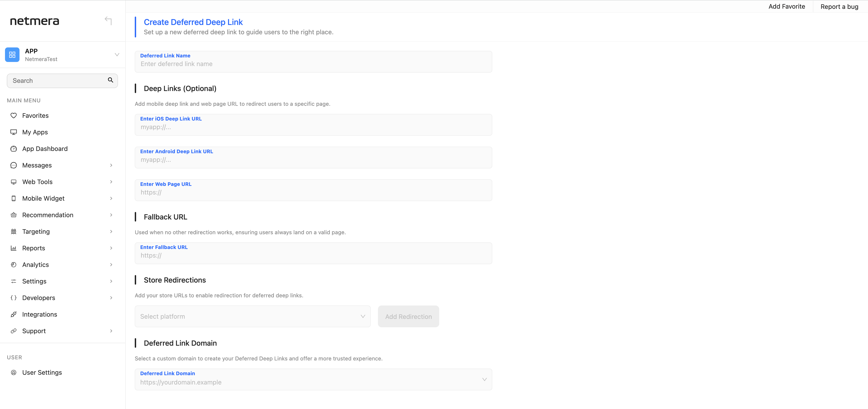Expand the Analytics menu chevron
This screenshot has width=868, height=409.
111,265
